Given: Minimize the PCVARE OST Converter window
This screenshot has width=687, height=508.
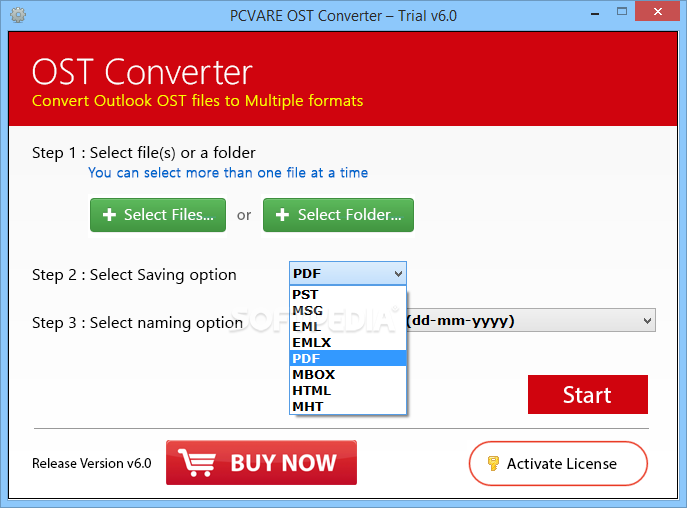Looking at the screenshot, I should click(x=595, y=14).
